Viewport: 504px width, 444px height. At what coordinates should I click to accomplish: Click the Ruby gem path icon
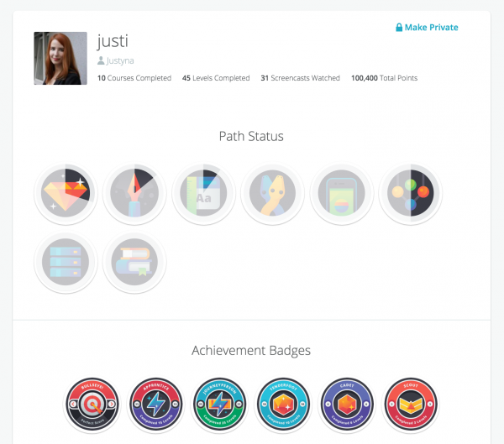(x=66, y=193)
